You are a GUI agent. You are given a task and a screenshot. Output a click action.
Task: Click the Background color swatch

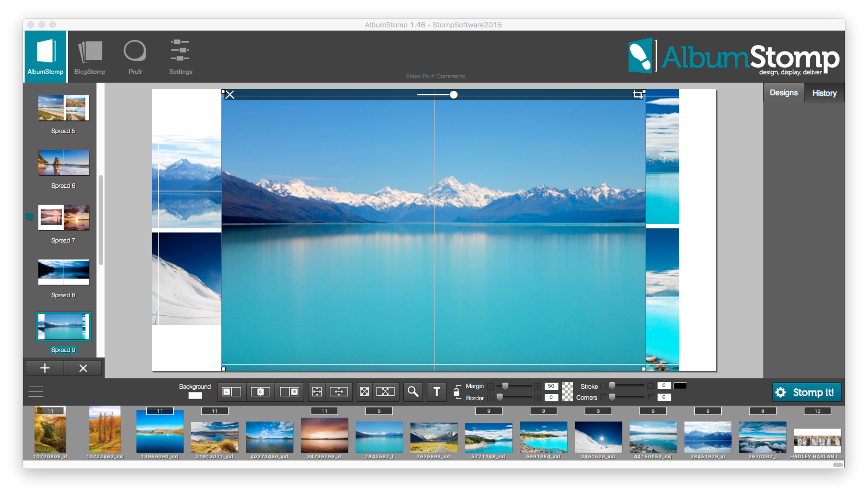[195, 396]
